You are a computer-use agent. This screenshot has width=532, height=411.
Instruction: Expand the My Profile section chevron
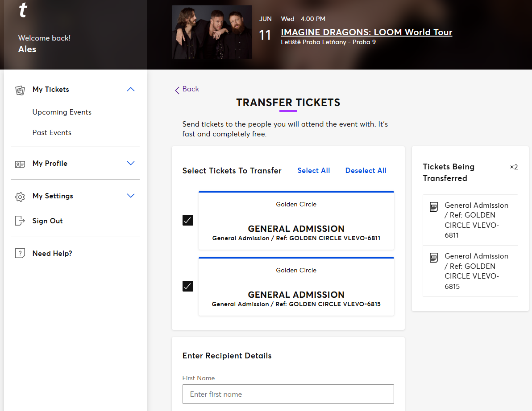click(131, 163)
